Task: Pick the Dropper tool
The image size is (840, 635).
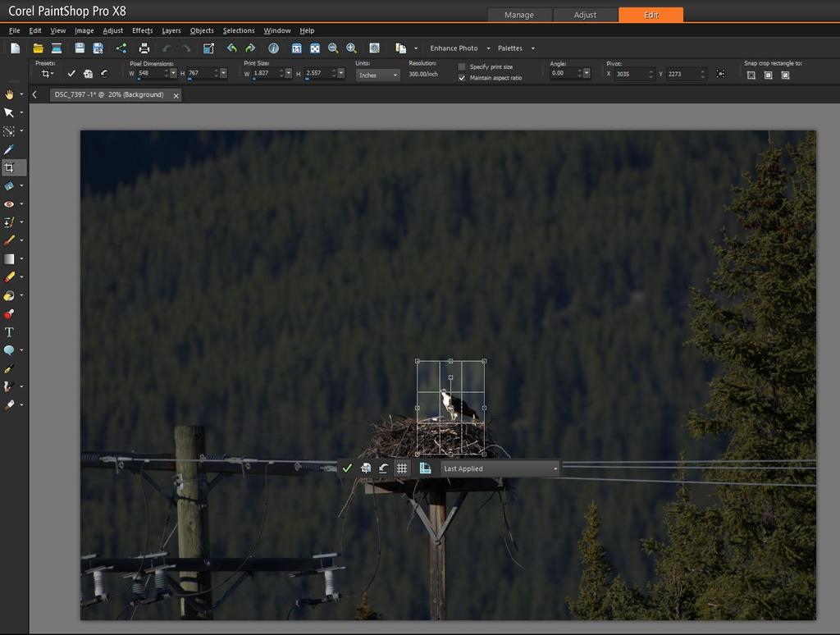Action: coord(9,149)
